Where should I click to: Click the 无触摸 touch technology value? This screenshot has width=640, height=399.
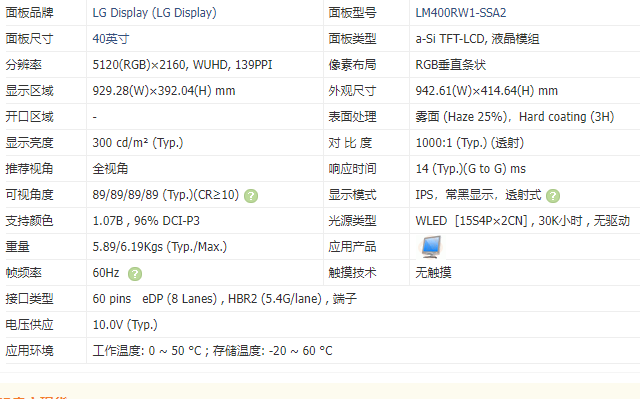433,273
